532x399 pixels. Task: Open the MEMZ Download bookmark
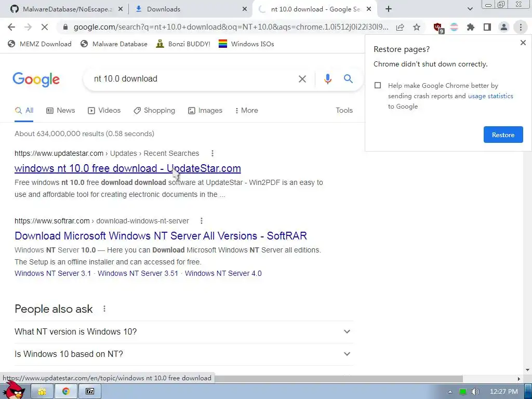[x=39, y=44]
